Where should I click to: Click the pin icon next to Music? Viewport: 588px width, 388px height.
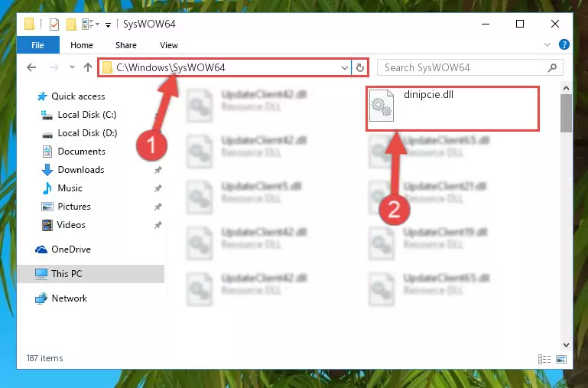pos(158,188)
